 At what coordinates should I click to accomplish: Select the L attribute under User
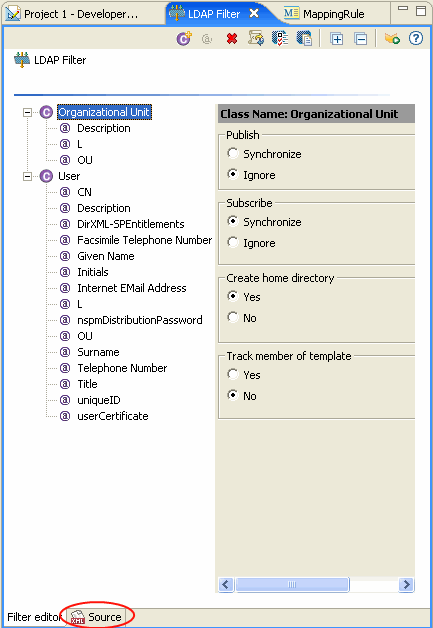(x=80, y=304)
